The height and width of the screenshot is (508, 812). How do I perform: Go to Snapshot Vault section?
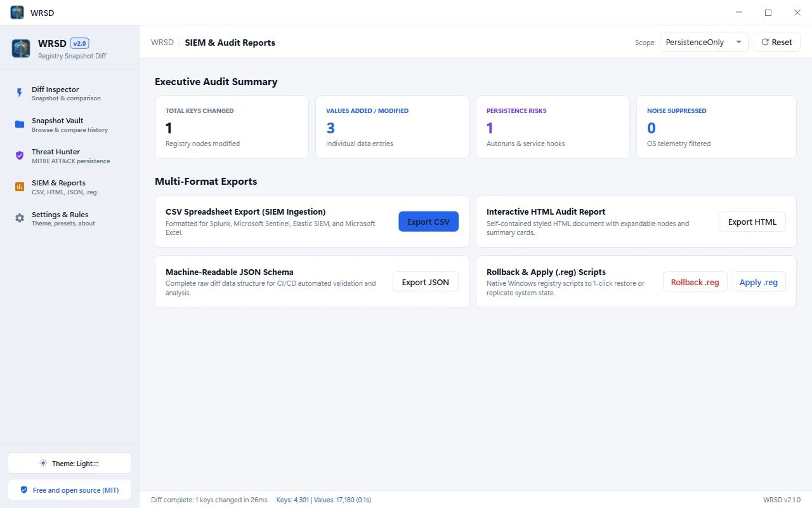[70, 124]
